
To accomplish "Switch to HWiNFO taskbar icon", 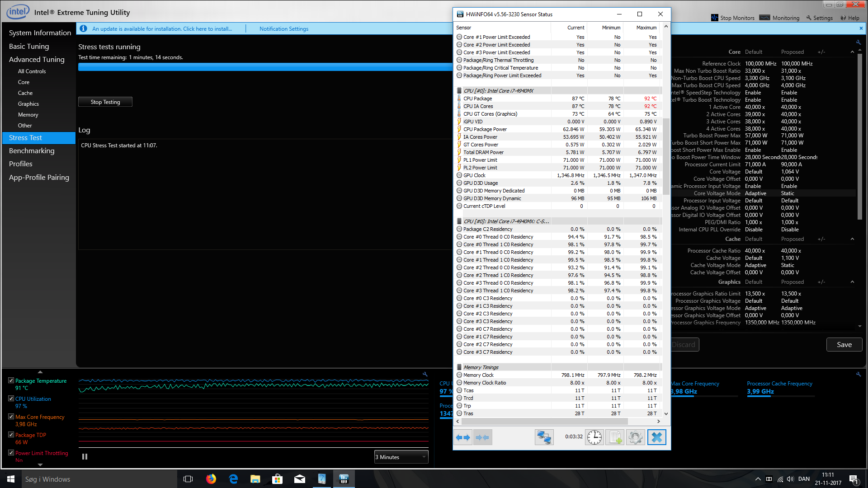I will click(344, 479).
